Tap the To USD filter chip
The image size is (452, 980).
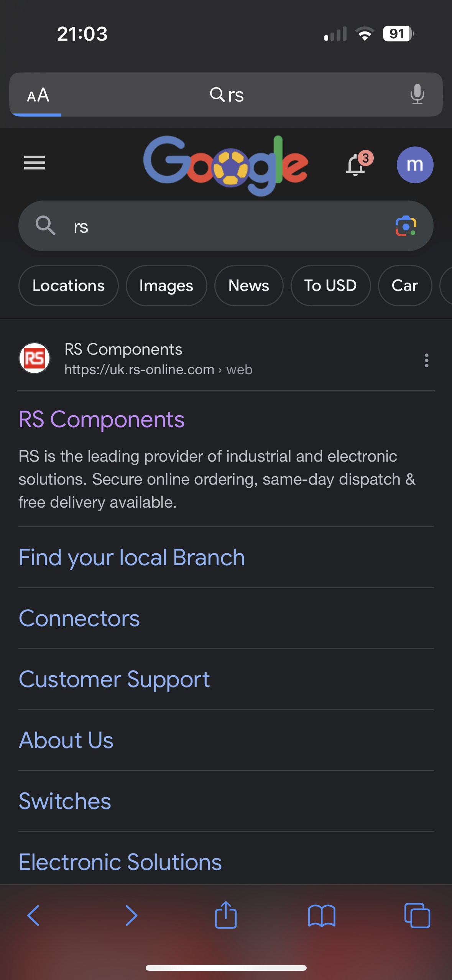pos(330,286)
